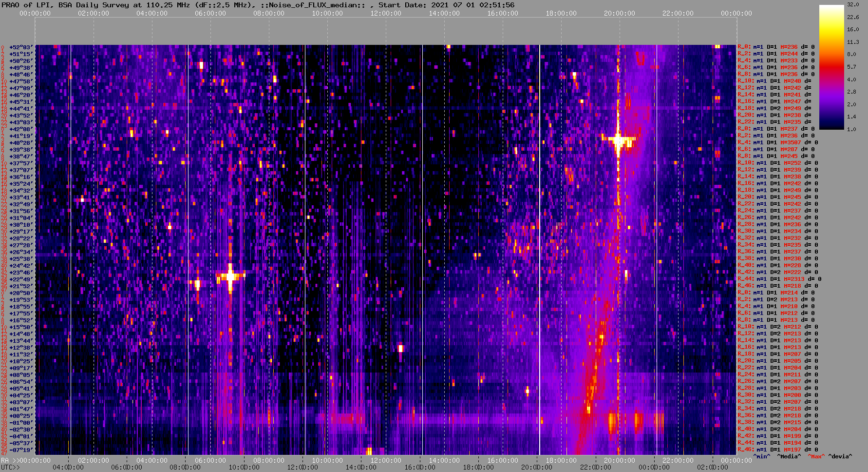Click 22:00:00 on the UTC axis row

[596, 467]
